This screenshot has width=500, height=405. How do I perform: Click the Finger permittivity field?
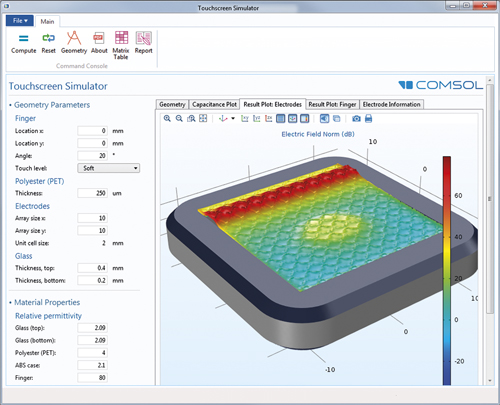[x=92, y=378]
